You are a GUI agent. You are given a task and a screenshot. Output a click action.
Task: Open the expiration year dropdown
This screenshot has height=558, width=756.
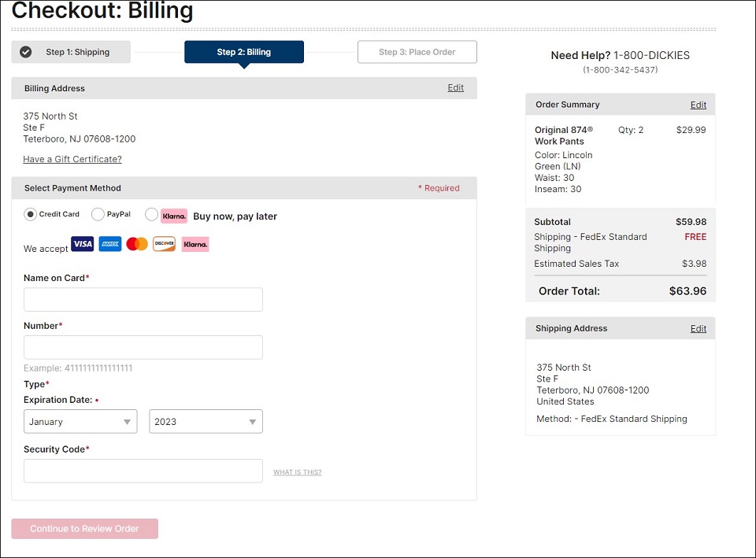[206, 422]
